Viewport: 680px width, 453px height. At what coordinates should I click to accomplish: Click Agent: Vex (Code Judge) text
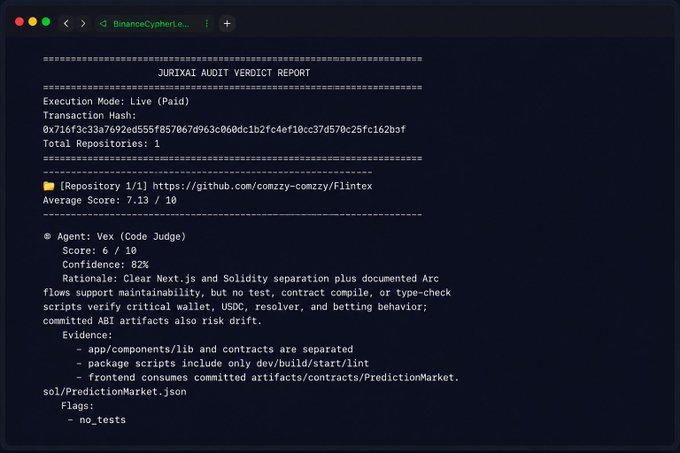pyautogui.click(x=121, y=236)
